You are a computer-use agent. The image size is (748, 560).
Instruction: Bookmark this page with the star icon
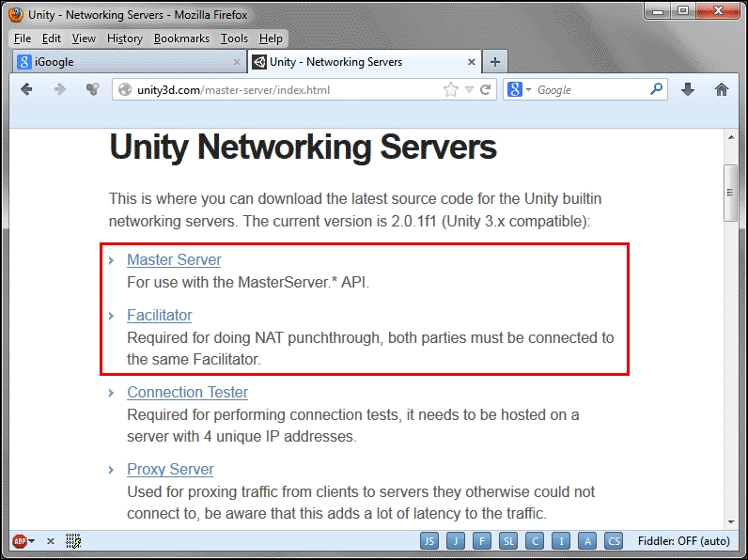click(451, 89)
